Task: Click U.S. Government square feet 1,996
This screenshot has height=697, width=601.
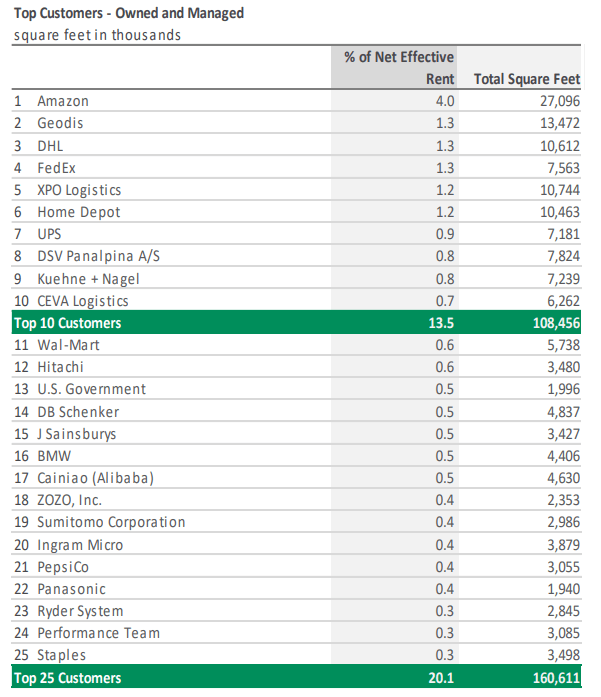Action: click(564, 389)
